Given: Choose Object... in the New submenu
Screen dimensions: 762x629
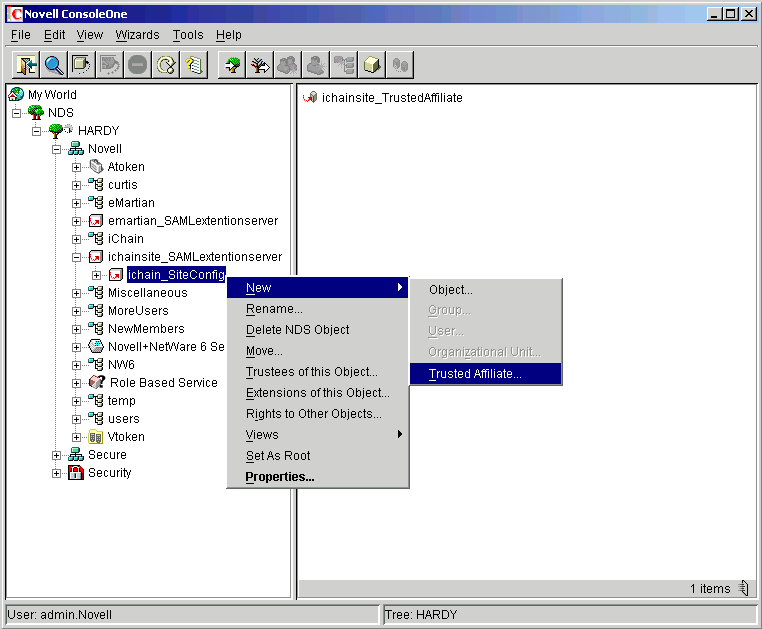Looking at the screenshot, I should click(x=485, y=290).
